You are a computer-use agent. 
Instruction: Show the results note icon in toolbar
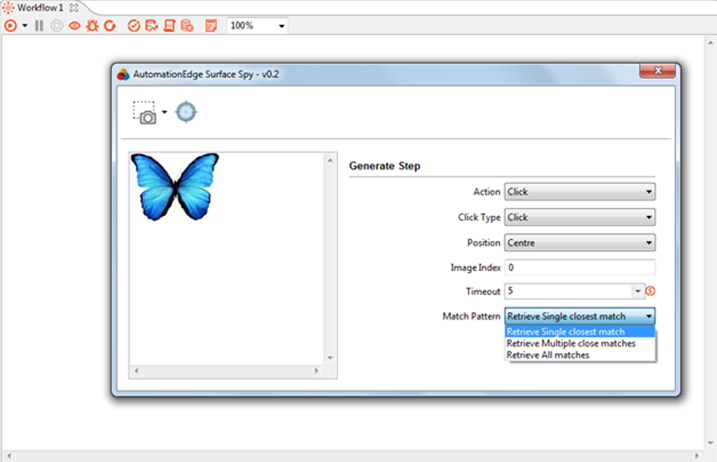[x=211, y=26]
